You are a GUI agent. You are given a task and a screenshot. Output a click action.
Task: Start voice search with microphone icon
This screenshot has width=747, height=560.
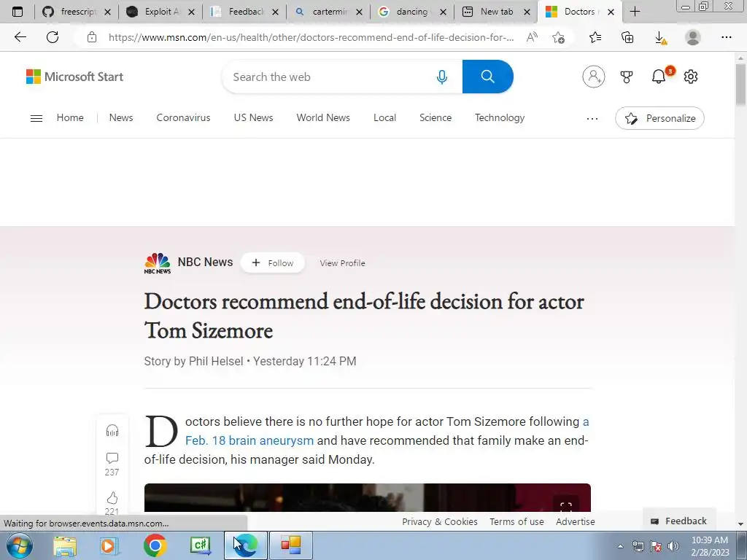[x=441, y=77]
